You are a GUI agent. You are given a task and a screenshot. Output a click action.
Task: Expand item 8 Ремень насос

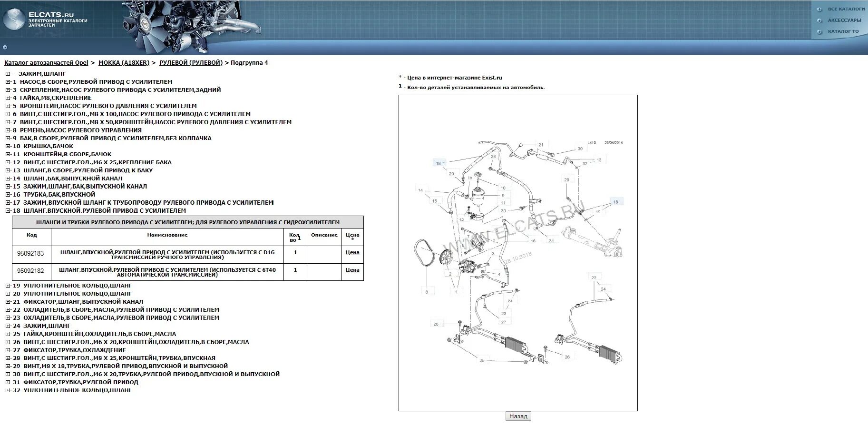(x=8, y=130)
